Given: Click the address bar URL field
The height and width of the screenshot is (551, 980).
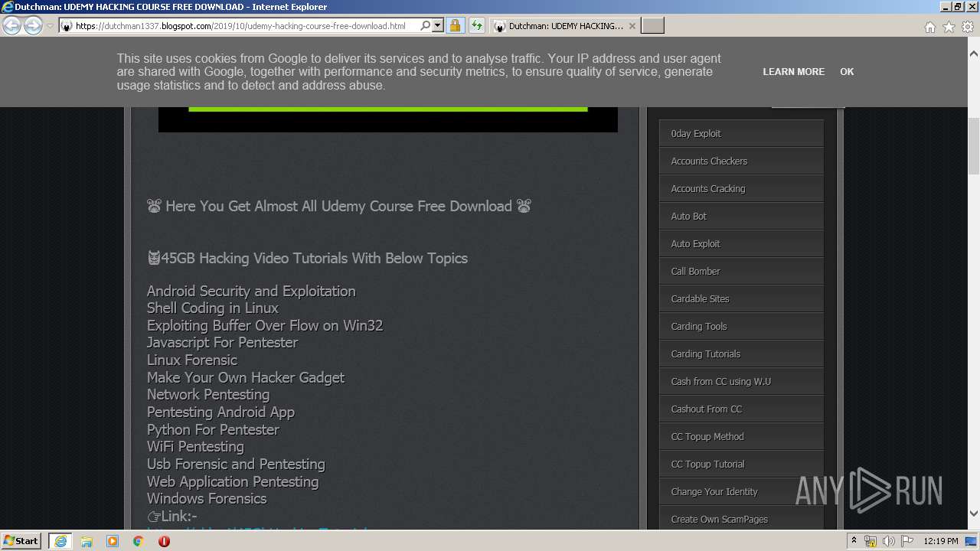Looking at the screenshot, I should (x=239, y=26).
